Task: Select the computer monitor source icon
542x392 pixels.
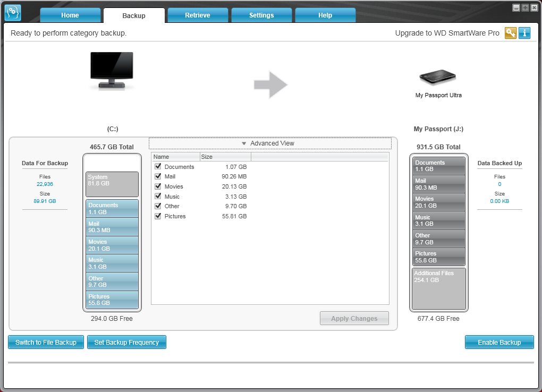Action: 112,71
